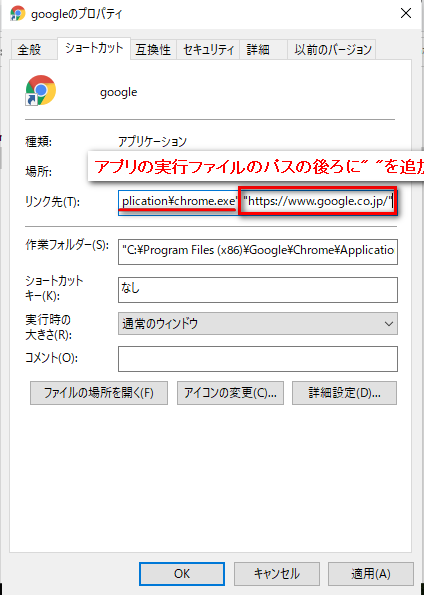Viewport: 424px width, 595px height.
Task: Open the セキュリティ tab
Action: [208, 50]
